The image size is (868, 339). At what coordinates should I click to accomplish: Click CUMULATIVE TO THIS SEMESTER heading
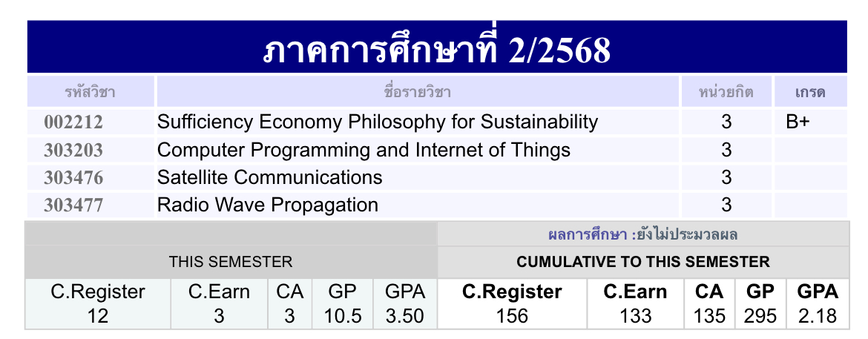[642, 262]
